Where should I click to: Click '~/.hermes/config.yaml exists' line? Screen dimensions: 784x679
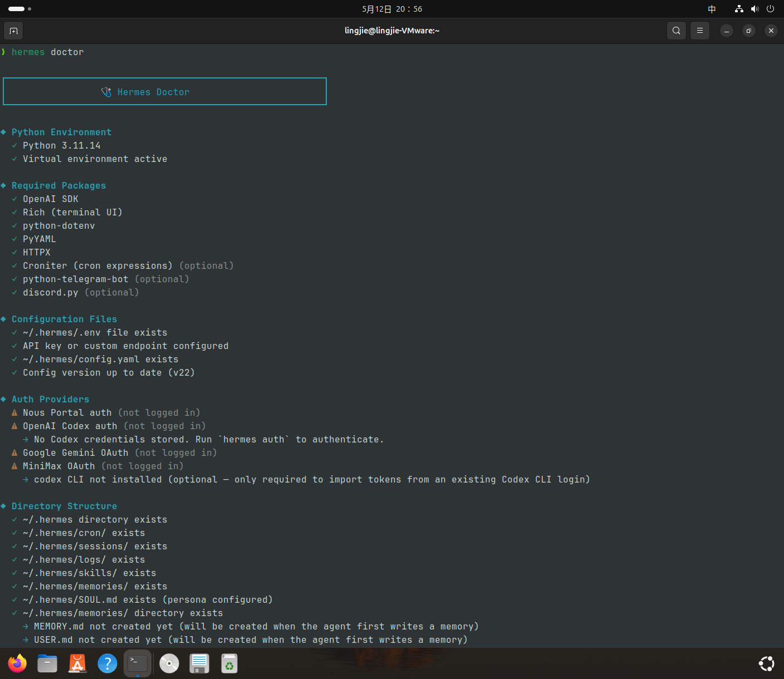coord(100,360)
